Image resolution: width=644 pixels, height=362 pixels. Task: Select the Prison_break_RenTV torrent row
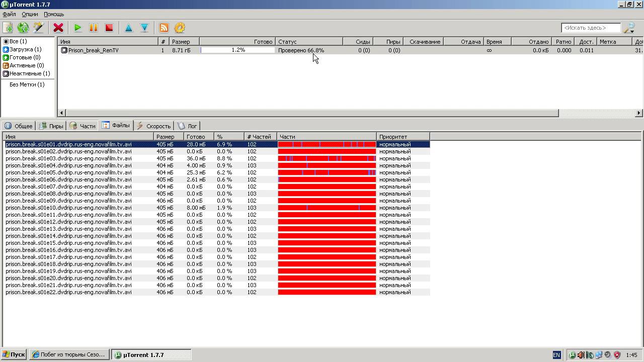point(351,50)
